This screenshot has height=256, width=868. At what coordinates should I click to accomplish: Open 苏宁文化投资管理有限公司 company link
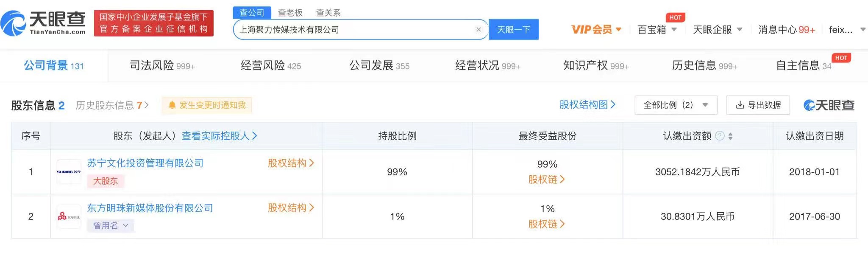145,163
